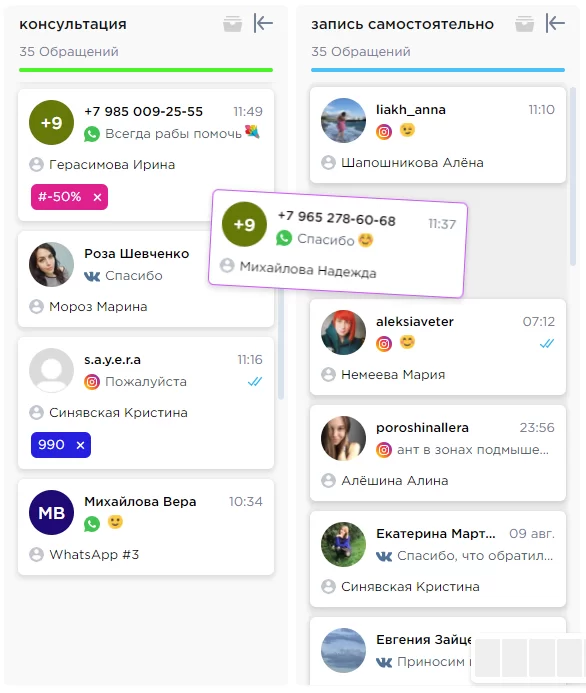
Task: Click the WhatsApp icon on +7 985 009-25-55 card
Action: (x=92, y=134)
